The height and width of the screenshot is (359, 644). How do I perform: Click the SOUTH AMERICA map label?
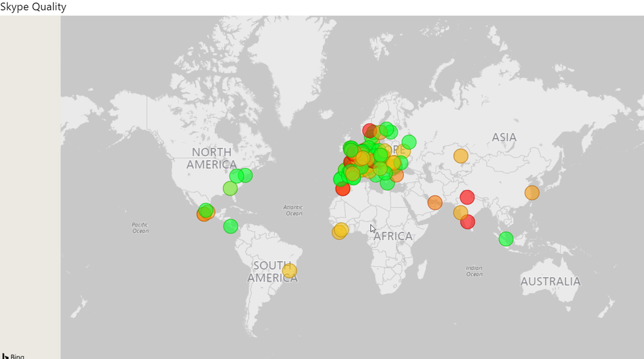[x=272, y=271]
